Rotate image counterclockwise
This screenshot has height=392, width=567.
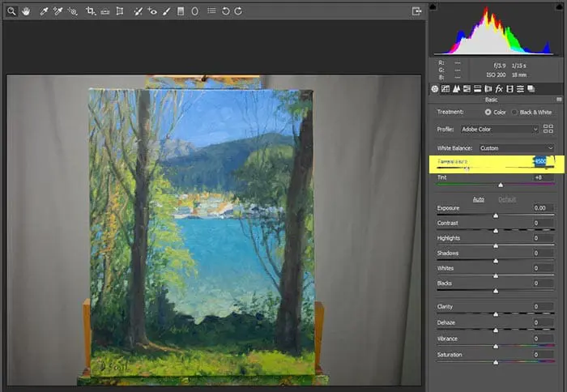[225, 11]
